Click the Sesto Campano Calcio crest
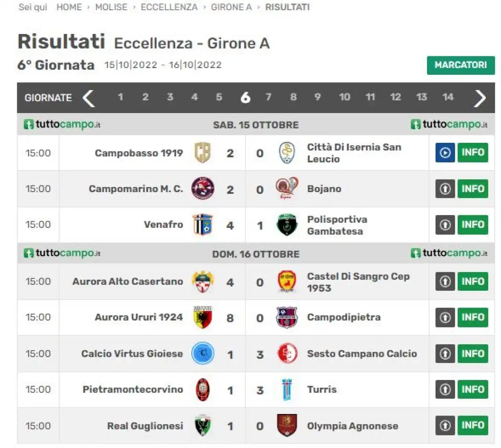501x448 pixels. pos(287,354)
